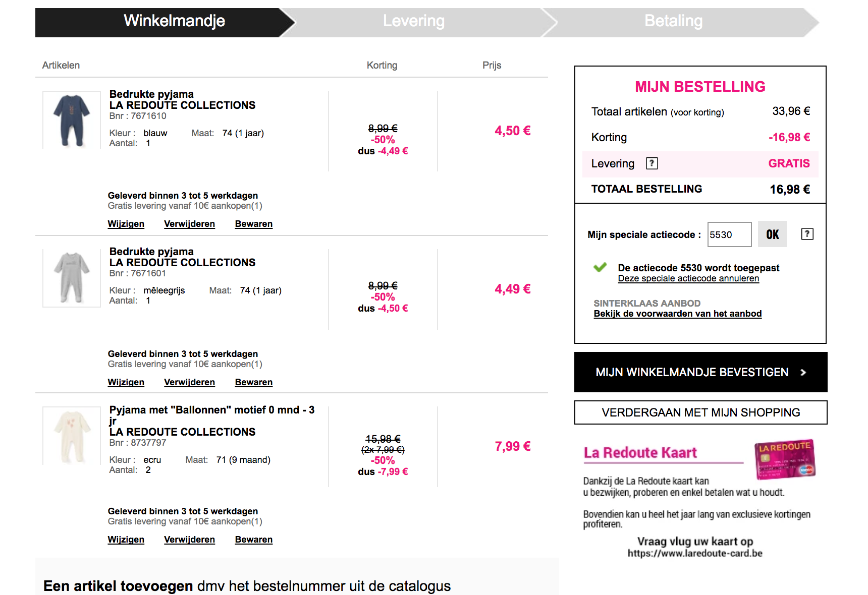Click Verdergaan met mijn shopping button

pos(700,412)
